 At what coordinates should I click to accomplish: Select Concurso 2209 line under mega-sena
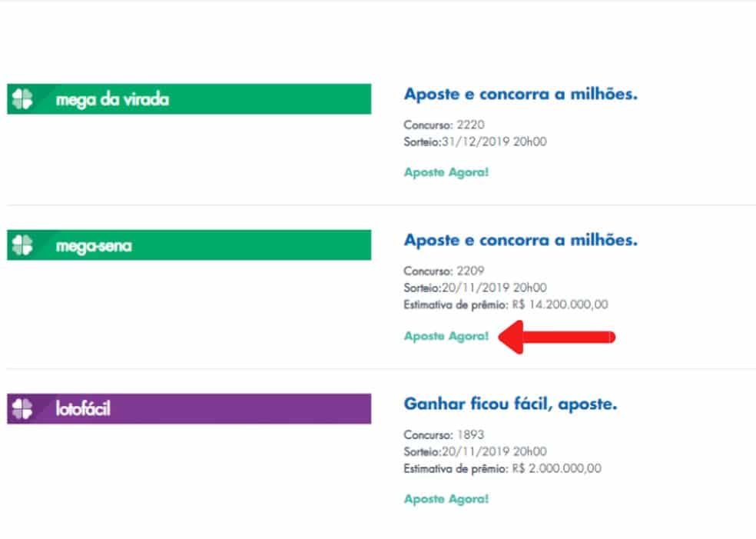[x=443, y=270]
